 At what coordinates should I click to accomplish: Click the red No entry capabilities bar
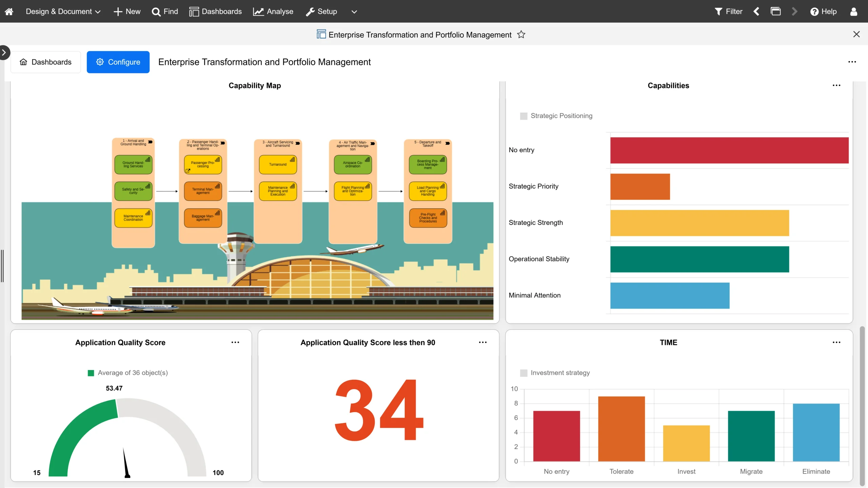729,150
